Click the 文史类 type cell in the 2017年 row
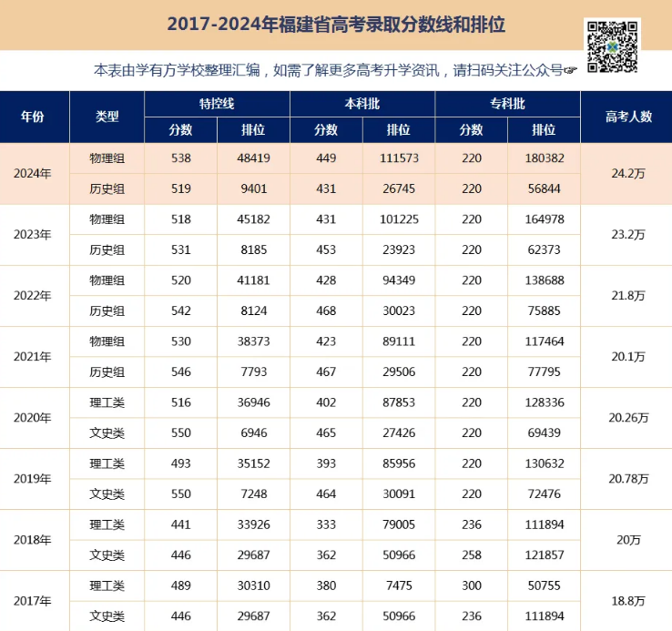Viewport: 672px width, 631px height. 107,616
